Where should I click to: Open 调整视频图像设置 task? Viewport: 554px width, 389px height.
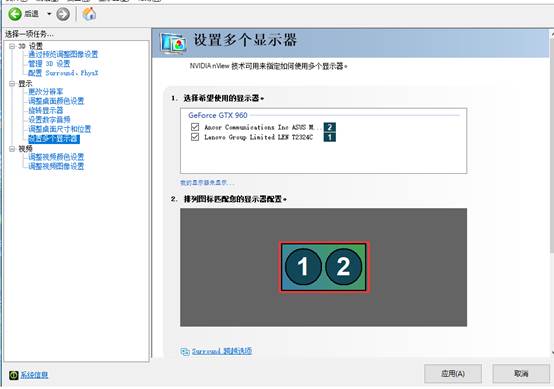click(56, 166)
